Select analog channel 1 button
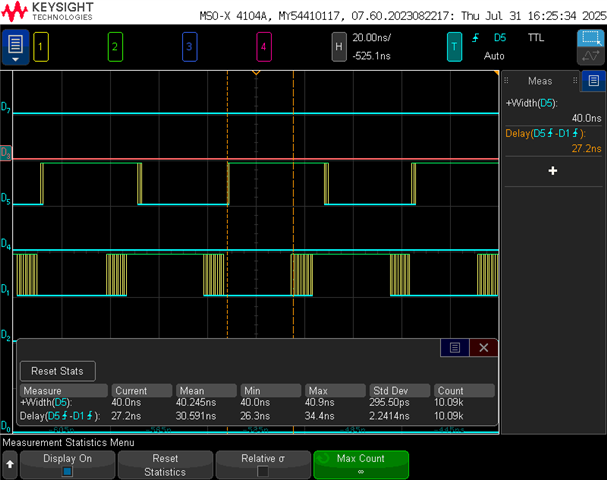The height and width of the screenshot is (480, 607). [41, 47]
